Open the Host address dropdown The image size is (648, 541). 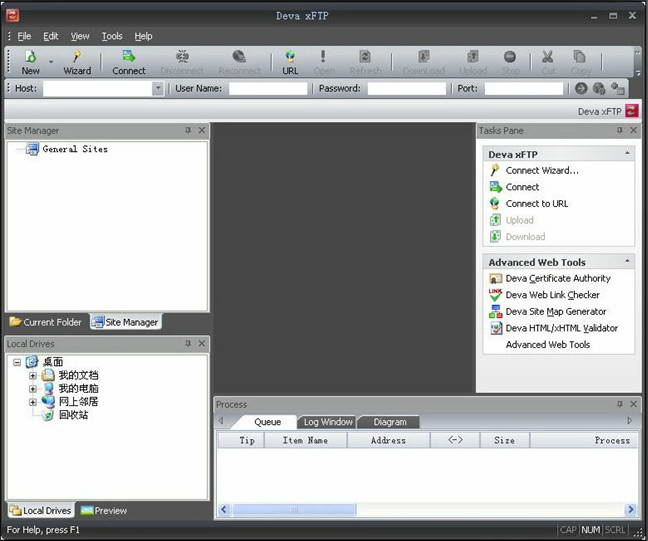158,89
